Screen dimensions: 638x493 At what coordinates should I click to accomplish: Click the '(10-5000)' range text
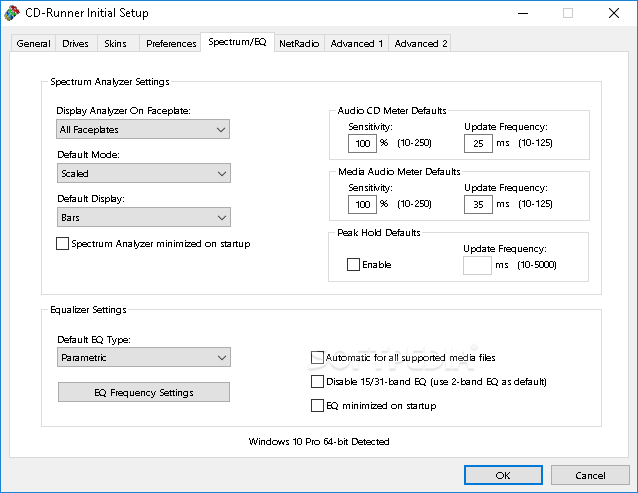(x=537, y=265)
